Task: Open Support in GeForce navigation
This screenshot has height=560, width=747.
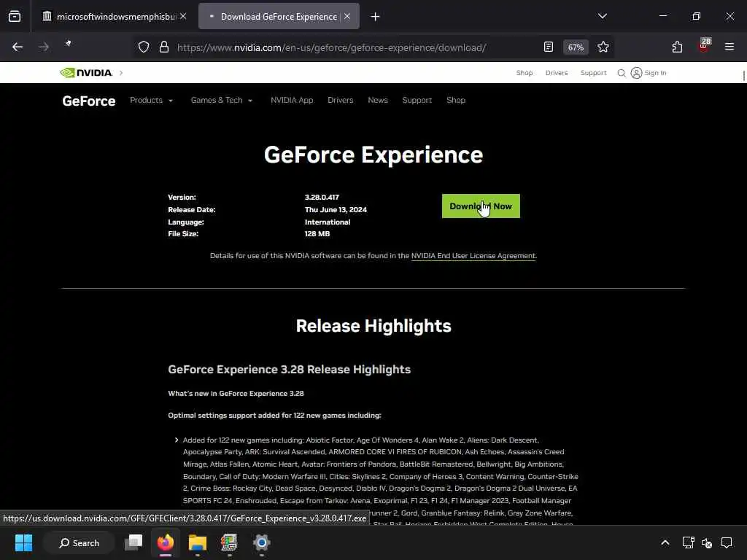Action: coord(417,101)
